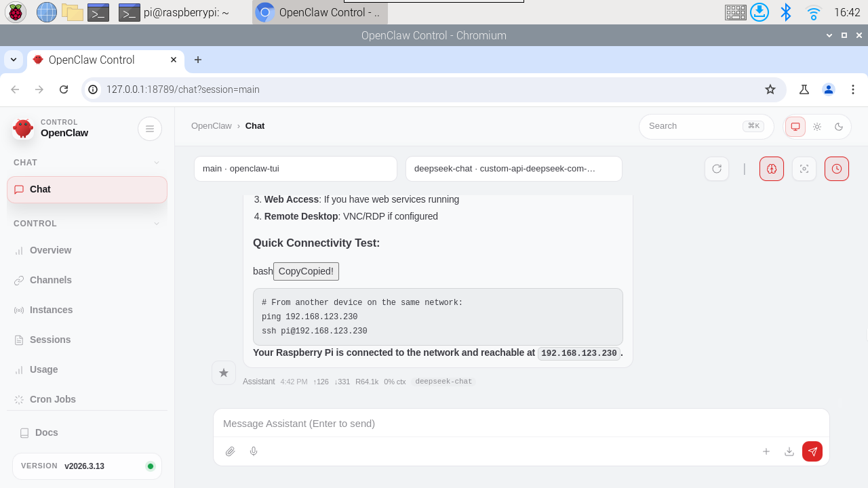Image resolution: width=868 pixels, height=488 pixels.
Task: Select the system theme monitor icon
Action: point(795,127)
